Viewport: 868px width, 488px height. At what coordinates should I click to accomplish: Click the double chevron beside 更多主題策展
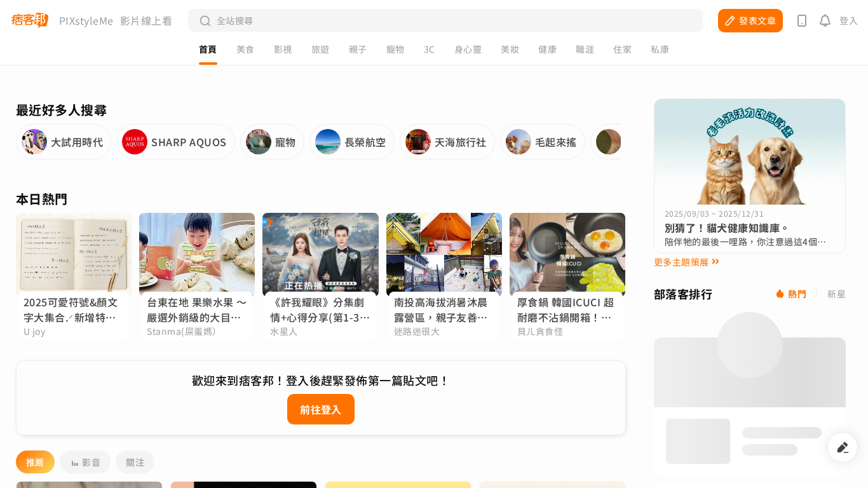click(715, 262)
